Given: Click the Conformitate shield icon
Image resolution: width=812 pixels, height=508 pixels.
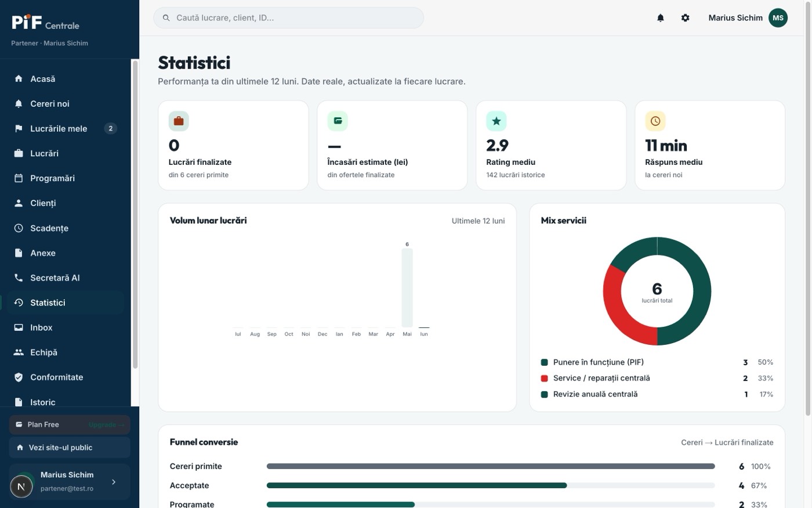Looking at the screenshot, I should click(19, 377).
